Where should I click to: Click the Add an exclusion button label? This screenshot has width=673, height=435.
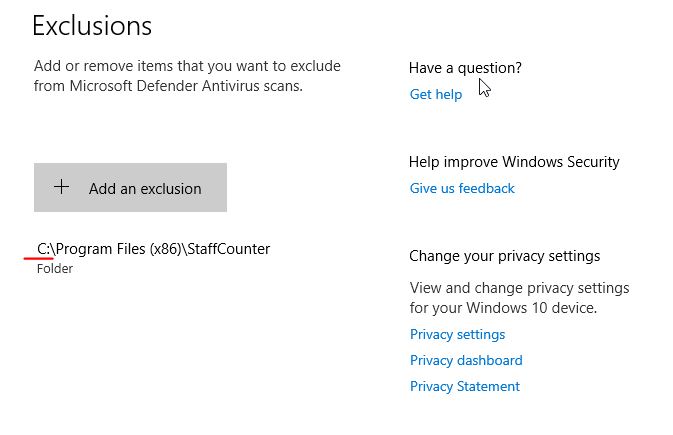click(145, 189)
